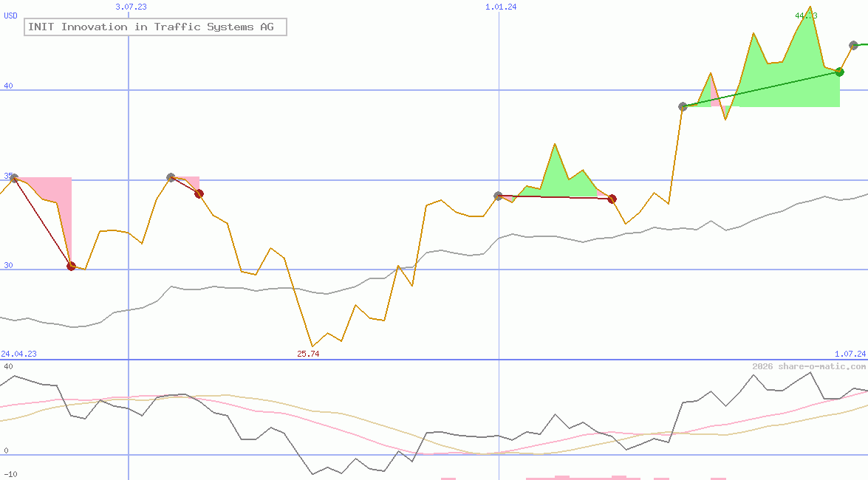This screenshot has height=480, width=868.
Task: Select the 1.01.24 date label
Action: [x=501, y=7]
